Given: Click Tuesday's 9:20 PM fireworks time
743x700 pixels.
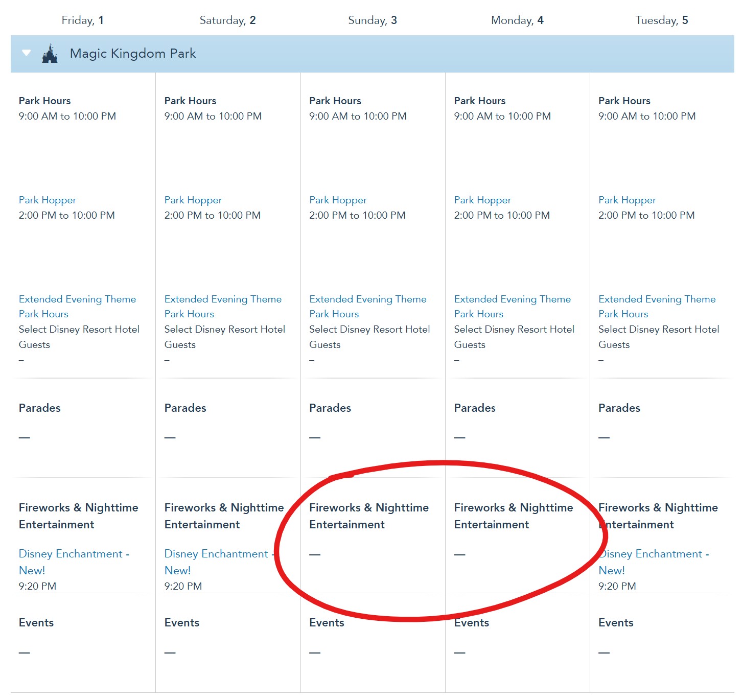Looking at the screenshot, I should click(x=617, y=586).
